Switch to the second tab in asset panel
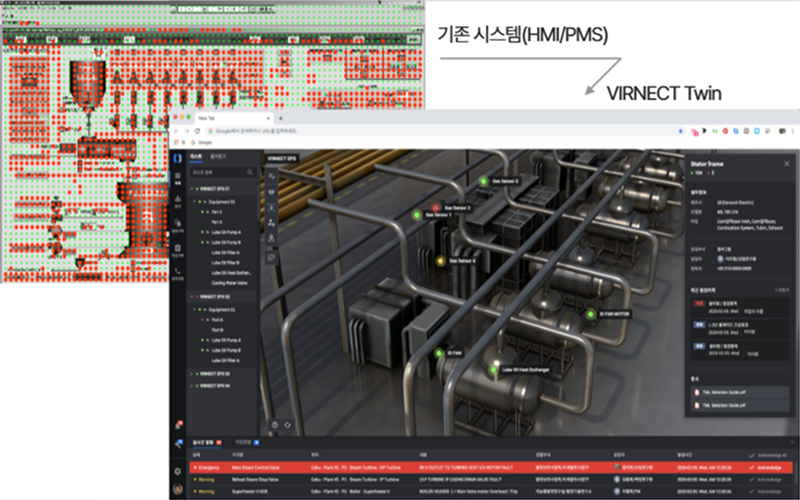This screenshot has width=800, height=500. pos(222,158)
